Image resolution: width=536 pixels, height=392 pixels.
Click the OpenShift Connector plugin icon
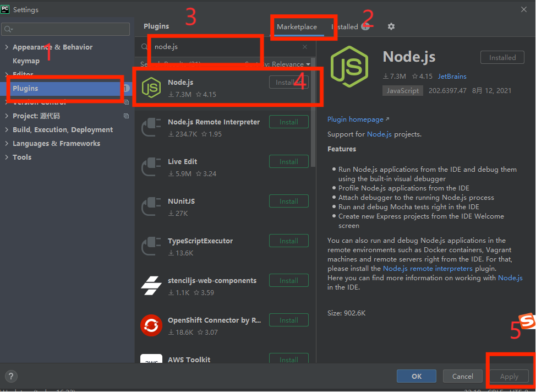(x=151, y=325)
